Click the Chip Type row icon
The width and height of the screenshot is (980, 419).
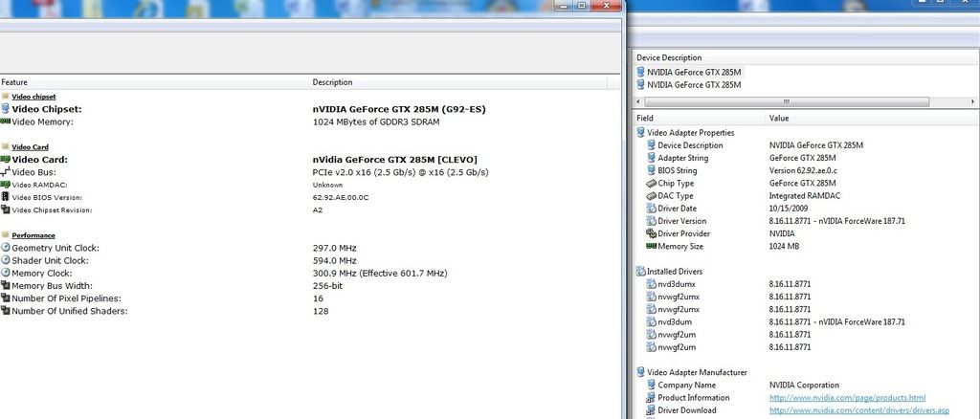pos(651,183)
